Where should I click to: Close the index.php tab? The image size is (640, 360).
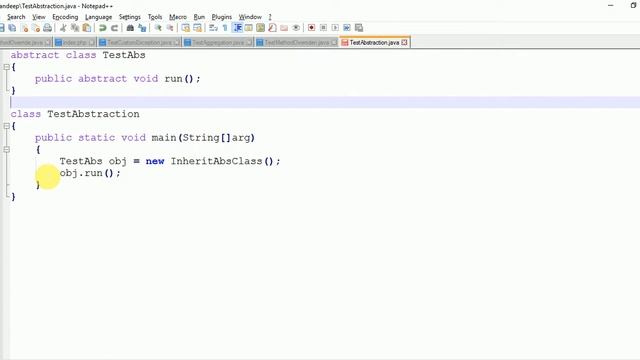point(91,42)
